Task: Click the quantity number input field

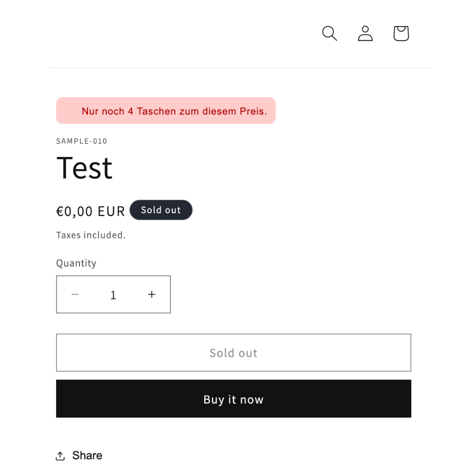Action: pyautogui.click(x=113, y=295)
